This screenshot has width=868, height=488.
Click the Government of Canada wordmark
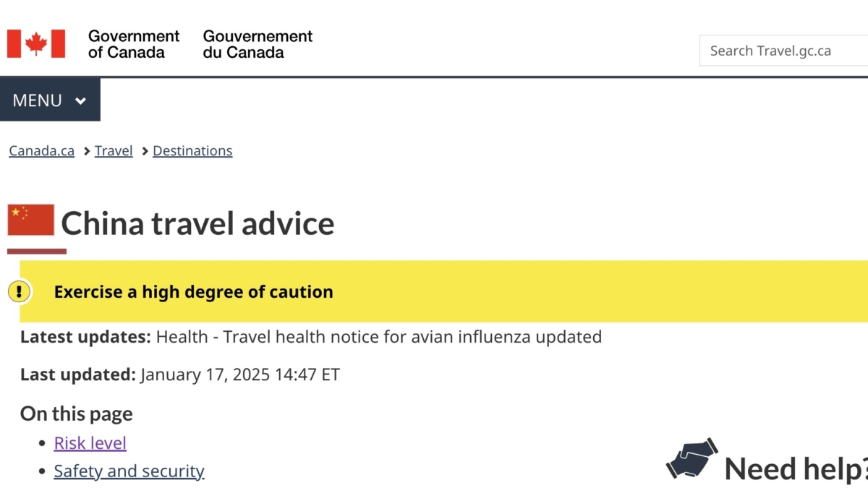[x=134, y=44]
